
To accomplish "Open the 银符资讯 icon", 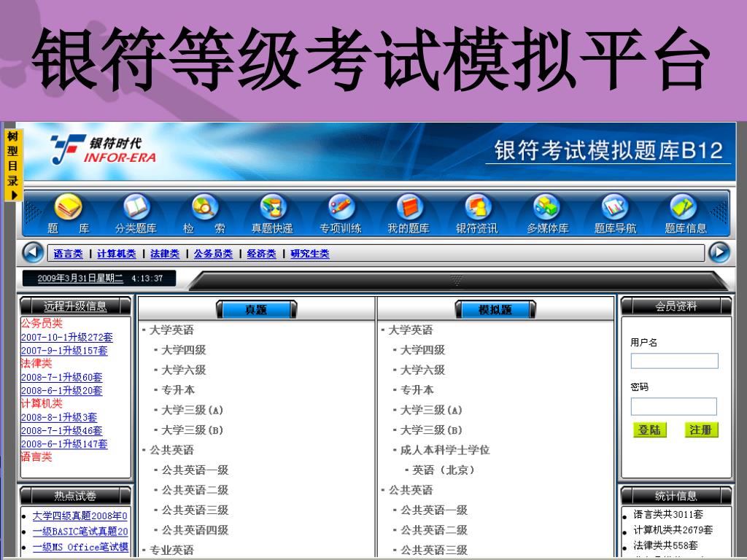I will click(x=478, y=207).
